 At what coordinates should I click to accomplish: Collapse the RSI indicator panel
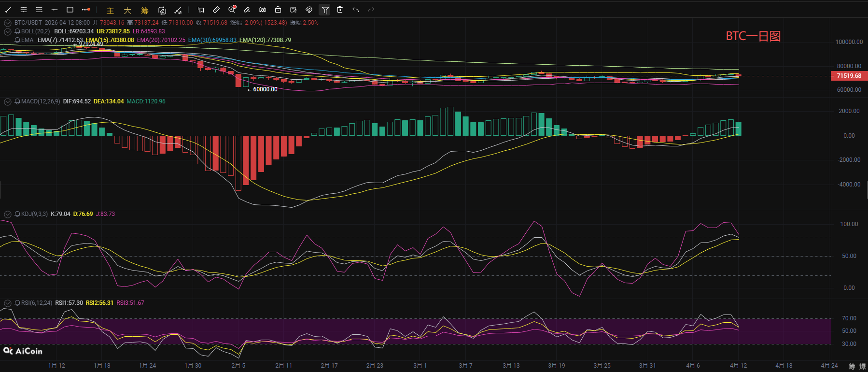[8, 303]
